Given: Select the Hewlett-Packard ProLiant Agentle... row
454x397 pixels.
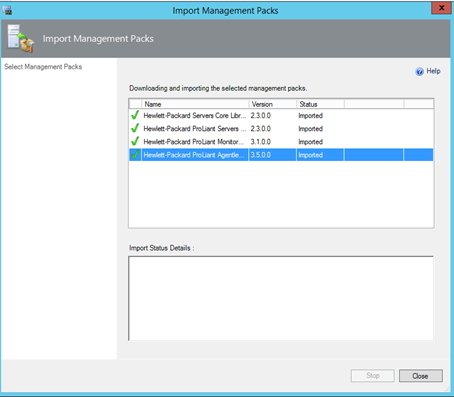Looking at the screenshot, I should click(281, 155).
